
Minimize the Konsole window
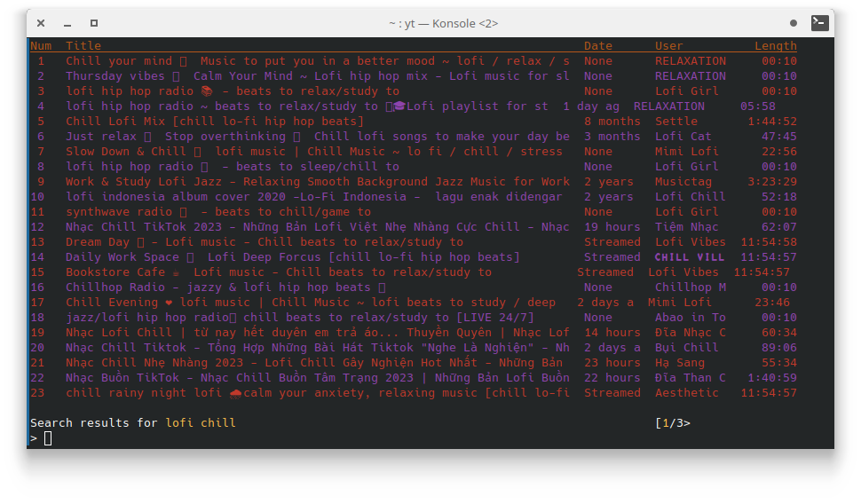tap(67, 23)
